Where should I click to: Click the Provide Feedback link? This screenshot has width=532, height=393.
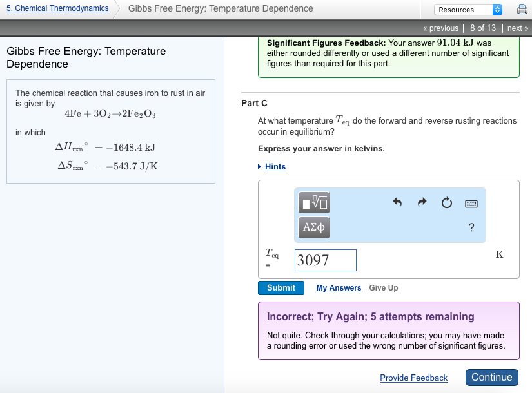pyautogui.click(x=413, y=378)
